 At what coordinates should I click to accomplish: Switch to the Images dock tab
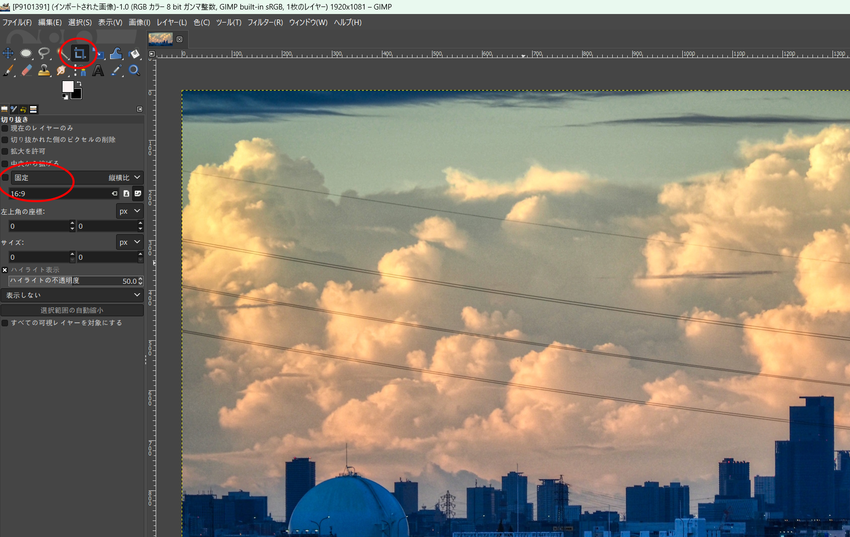pos(33,109)
